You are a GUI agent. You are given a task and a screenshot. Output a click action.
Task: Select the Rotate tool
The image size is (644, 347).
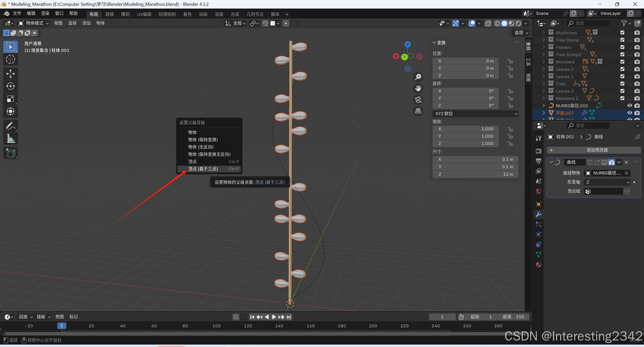(x=10, y=86)
